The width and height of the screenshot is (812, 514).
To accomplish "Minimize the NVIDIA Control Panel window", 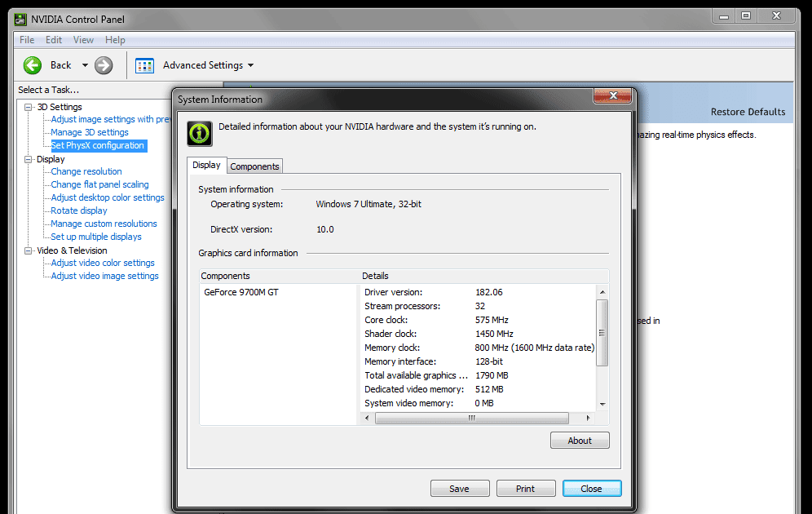I will point(724,16).
